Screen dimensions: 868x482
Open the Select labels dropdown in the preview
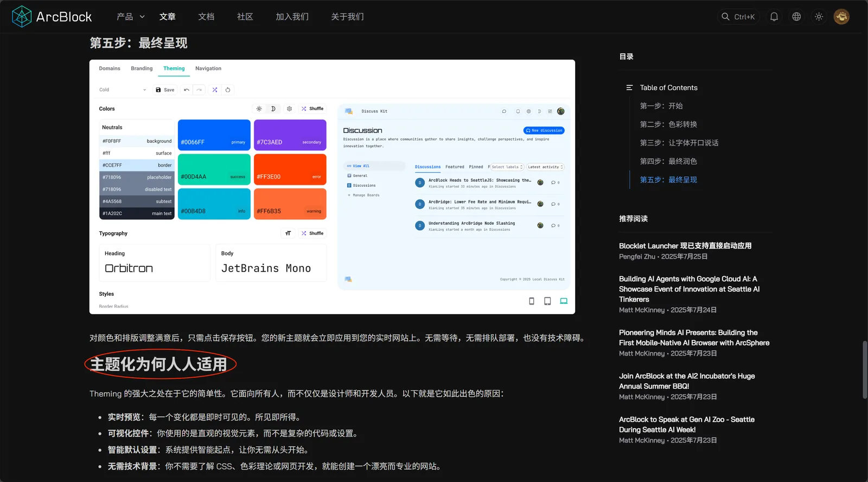(507, 167)
